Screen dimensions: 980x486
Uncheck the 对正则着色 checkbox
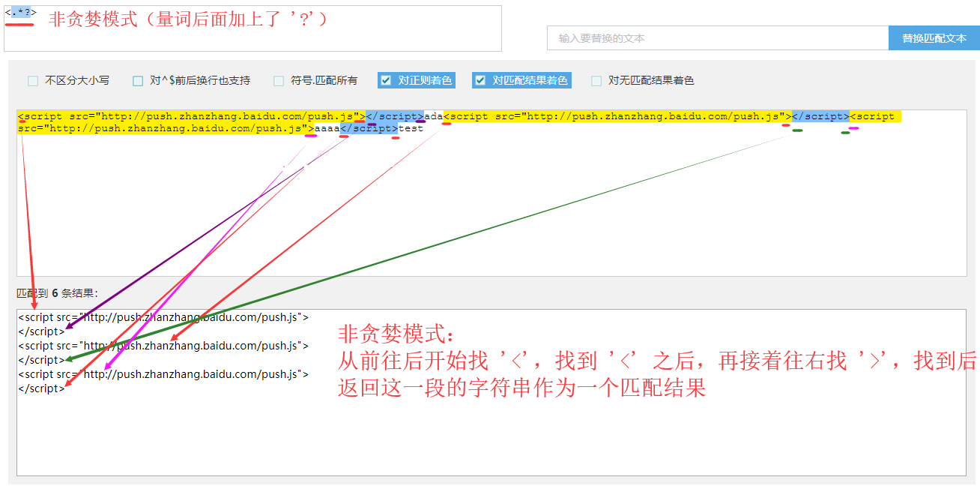(x=385, y=80)
